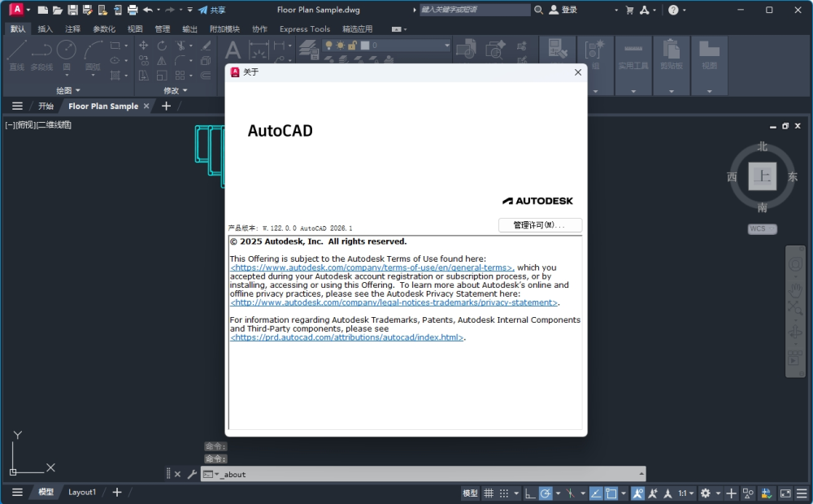Choose the Circle tool

tap(66, 49)
